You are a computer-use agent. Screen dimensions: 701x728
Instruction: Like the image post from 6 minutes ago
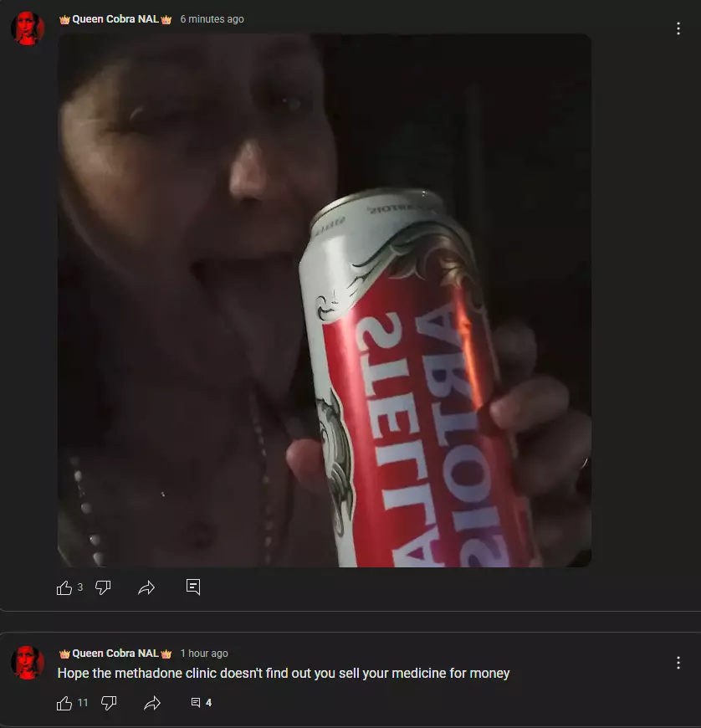(x=64, y=587)
